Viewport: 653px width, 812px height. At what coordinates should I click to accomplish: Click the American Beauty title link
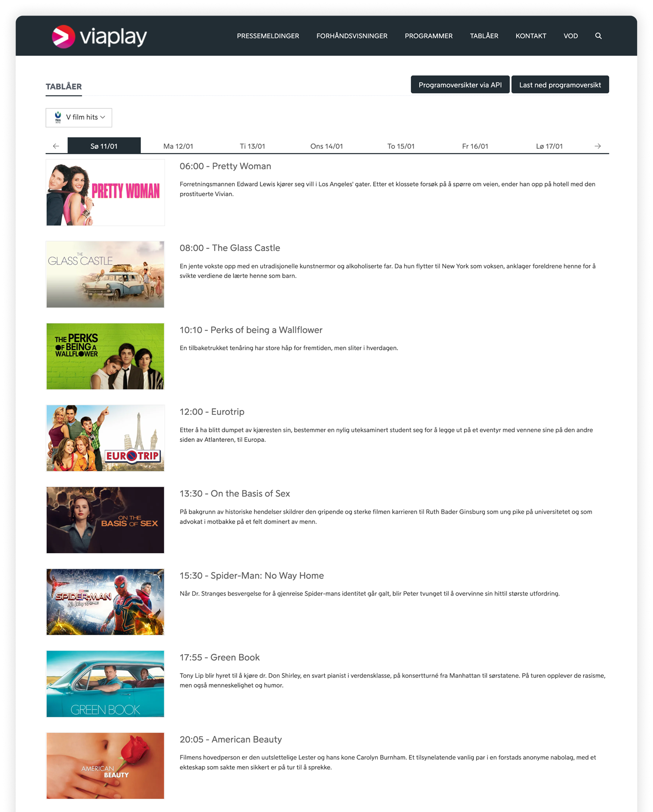pyautogui.click(x=230, y=739)
